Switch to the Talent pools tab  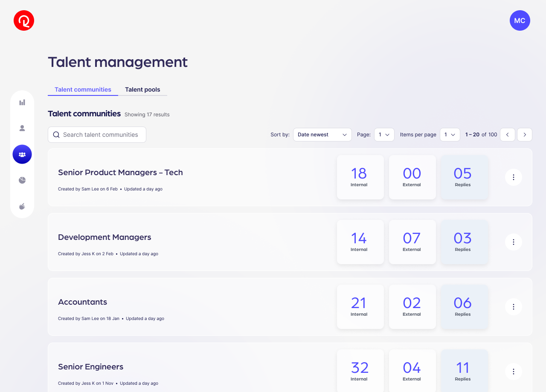coord(142,89)
